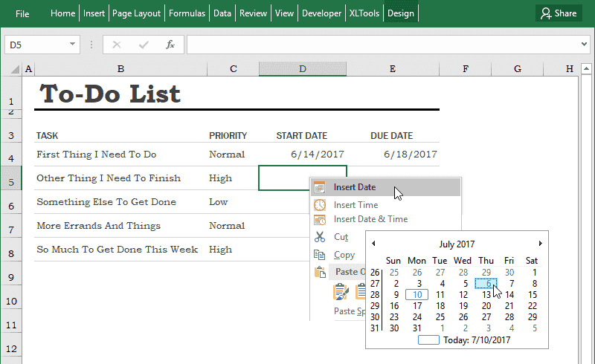Screen dimensions: 595x364
Task: Open the Formulas ribbon tab
Action: click(187, 13)
